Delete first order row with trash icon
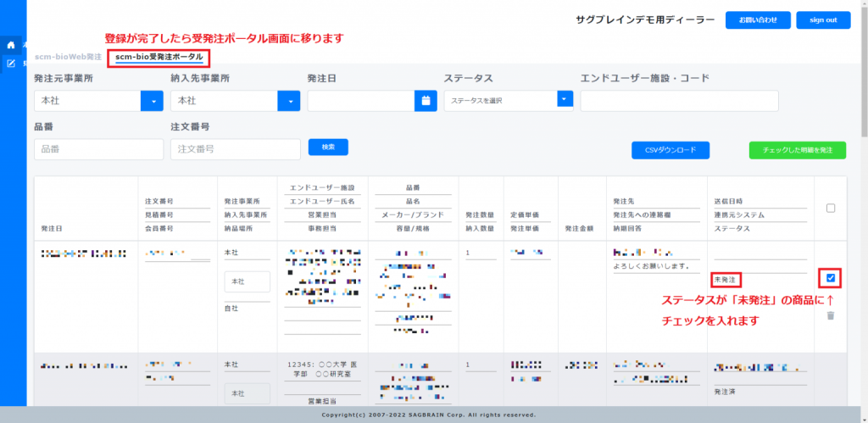The image size is (868, 423). tap(831, 315)
